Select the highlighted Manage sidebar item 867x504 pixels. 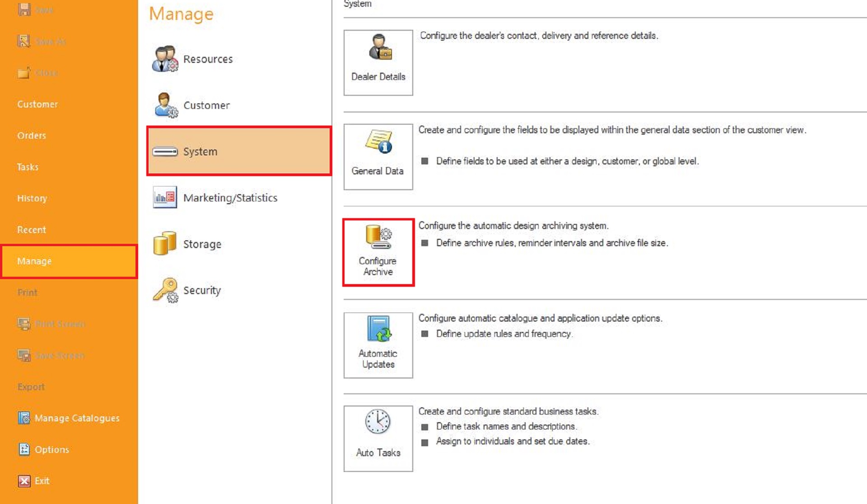(69, 261)
